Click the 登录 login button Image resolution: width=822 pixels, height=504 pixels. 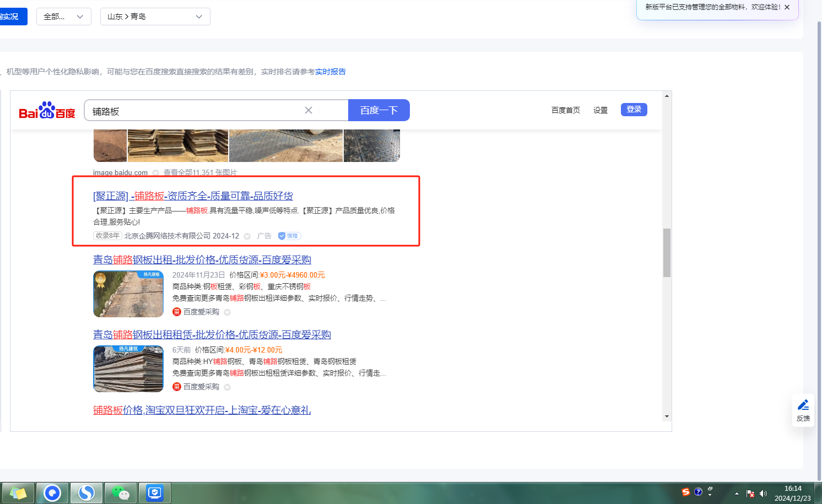pos(634,110)
